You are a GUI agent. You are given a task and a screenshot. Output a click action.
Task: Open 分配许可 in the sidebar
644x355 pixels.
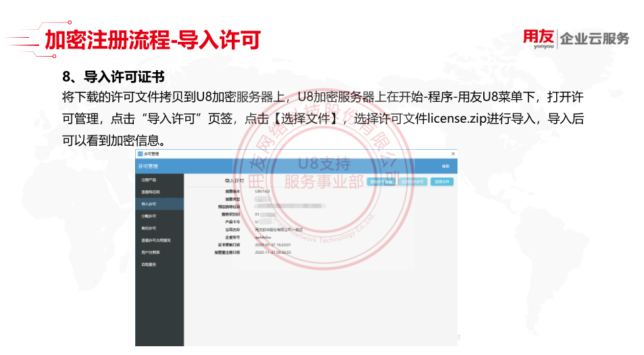[159, 216]
